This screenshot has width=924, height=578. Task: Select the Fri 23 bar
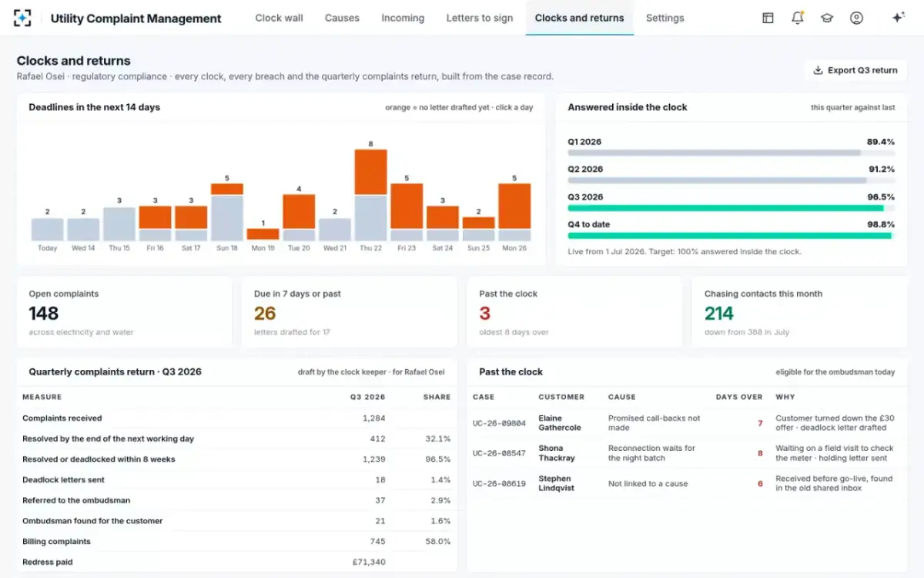(x=407, y=213)
